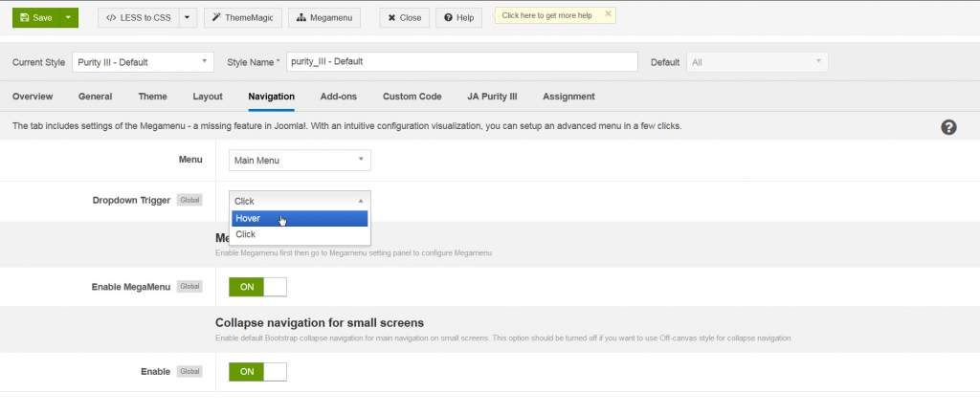Click the green Save button

[35, 17]
